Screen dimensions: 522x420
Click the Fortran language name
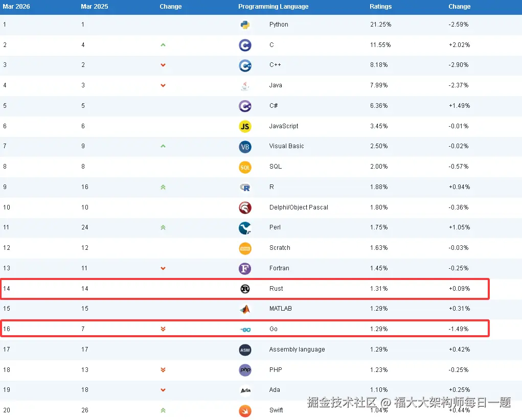pos(279,268)
